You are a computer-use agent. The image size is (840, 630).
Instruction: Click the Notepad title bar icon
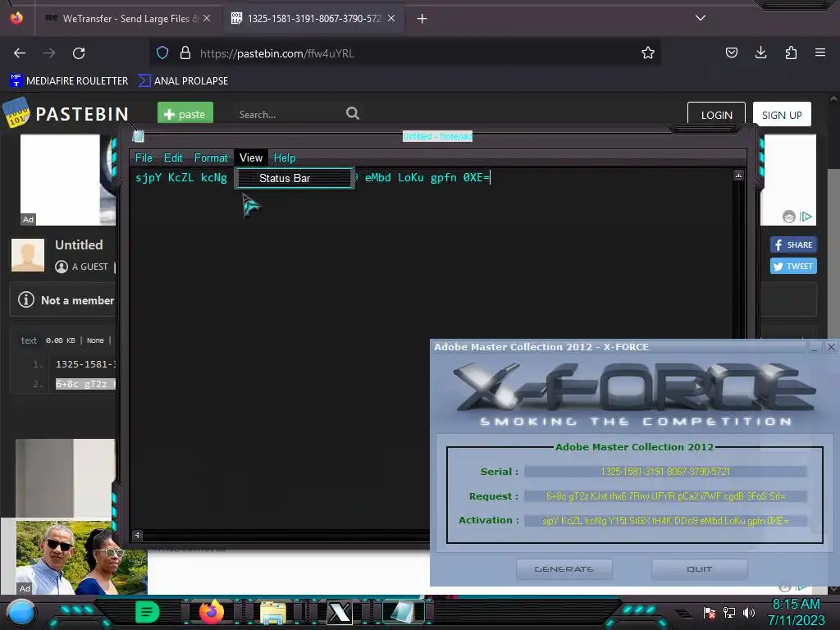coord(138,136)
